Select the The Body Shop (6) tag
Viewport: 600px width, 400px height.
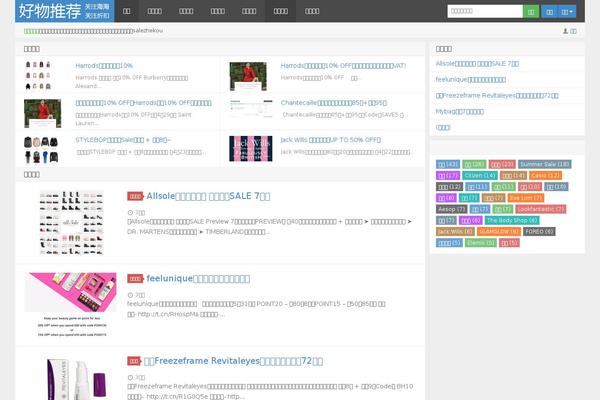[x=512, y=220]
